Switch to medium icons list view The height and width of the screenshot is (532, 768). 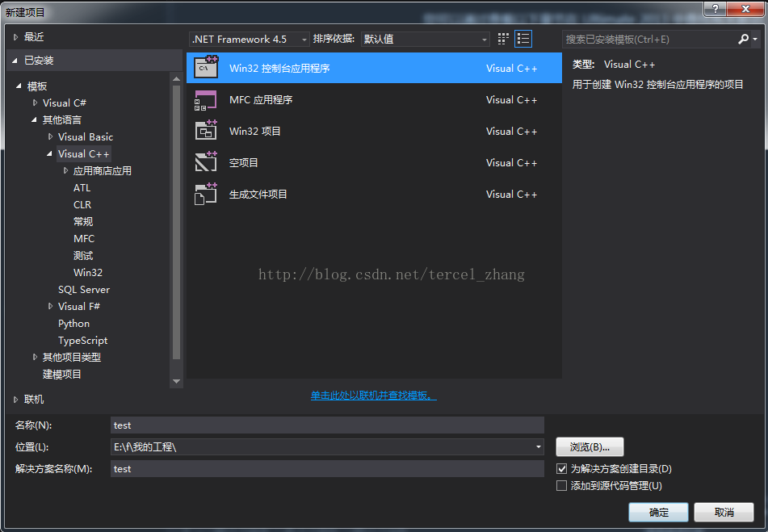click(x=523, y=40)
